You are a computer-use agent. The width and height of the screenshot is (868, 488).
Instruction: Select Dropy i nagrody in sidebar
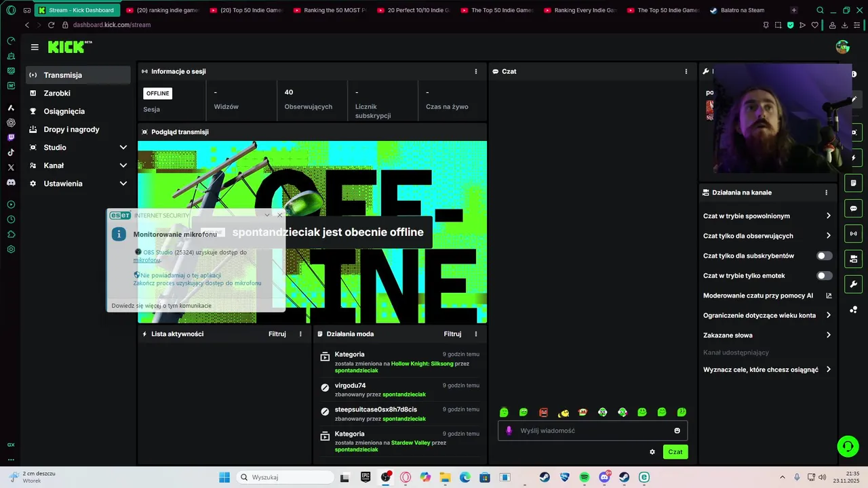[78, 129]
